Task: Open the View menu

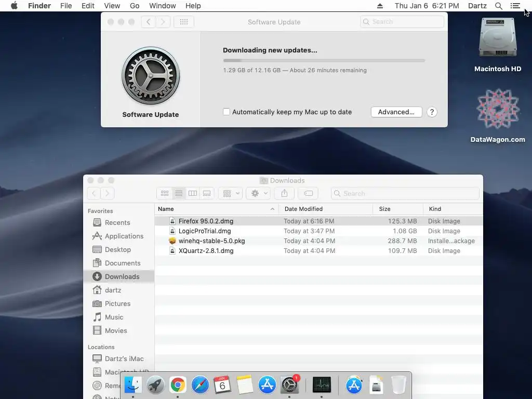Action: point(112,6)
